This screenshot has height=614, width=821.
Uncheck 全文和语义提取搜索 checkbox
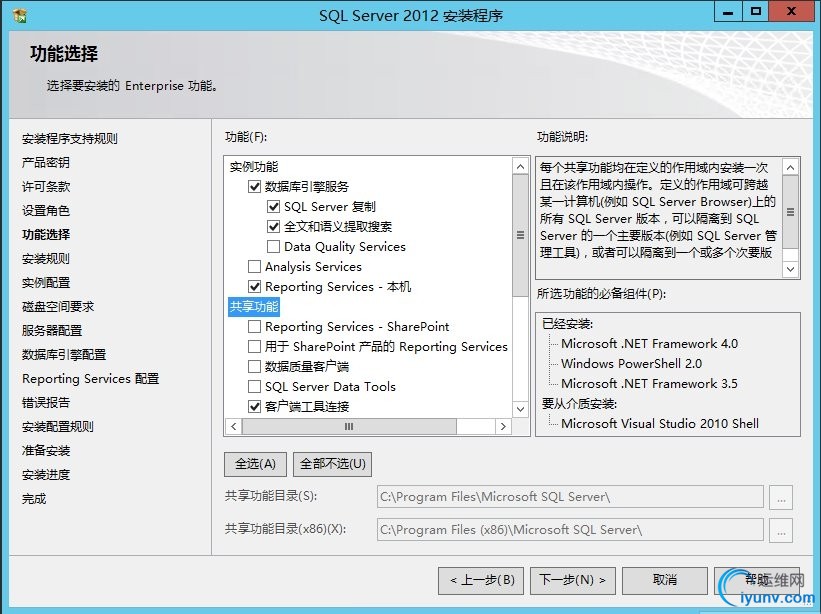[x=273, y=226]
